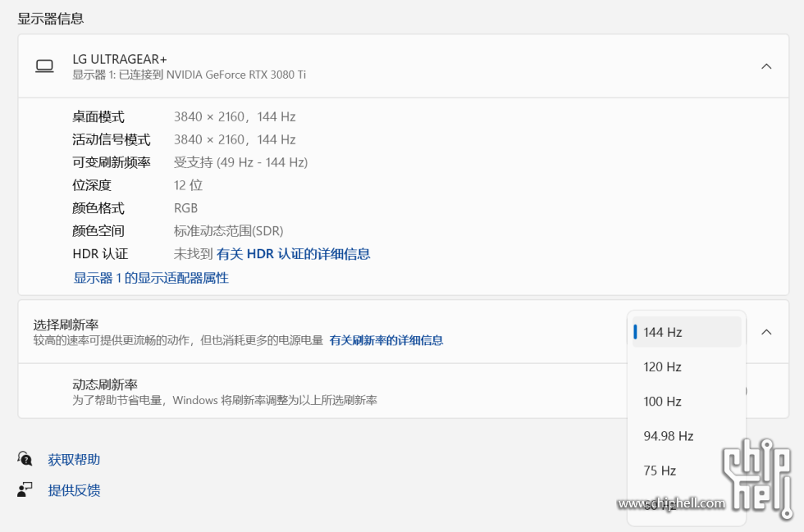Viewport: 804px width, 532px height.
Task: Click the 获取帮助 link
Action: [74, 460]
